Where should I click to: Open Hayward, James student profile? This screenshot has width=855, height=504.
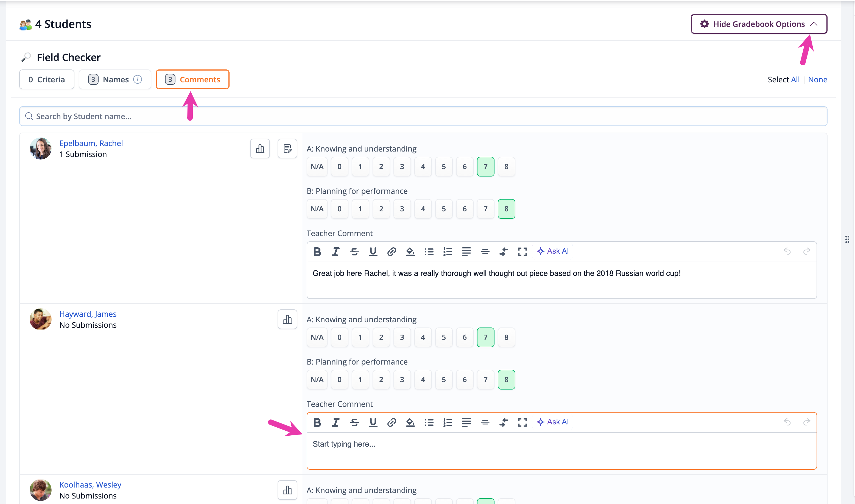[88, 314]
